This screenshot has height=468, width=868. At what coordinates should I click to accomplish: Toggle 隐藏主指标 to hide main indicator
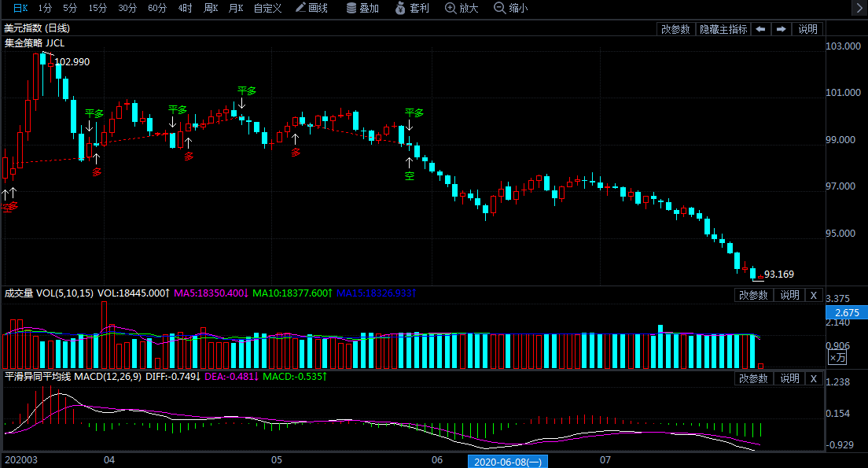pyautogui.click(x=723, y=29)
